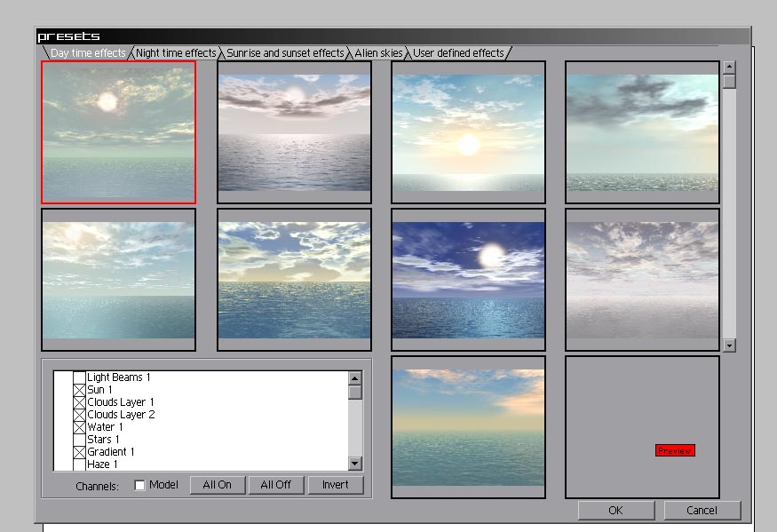777x532 pixels.
Task: Switch to Day time effects tab
Action: (x=88, y=53)
